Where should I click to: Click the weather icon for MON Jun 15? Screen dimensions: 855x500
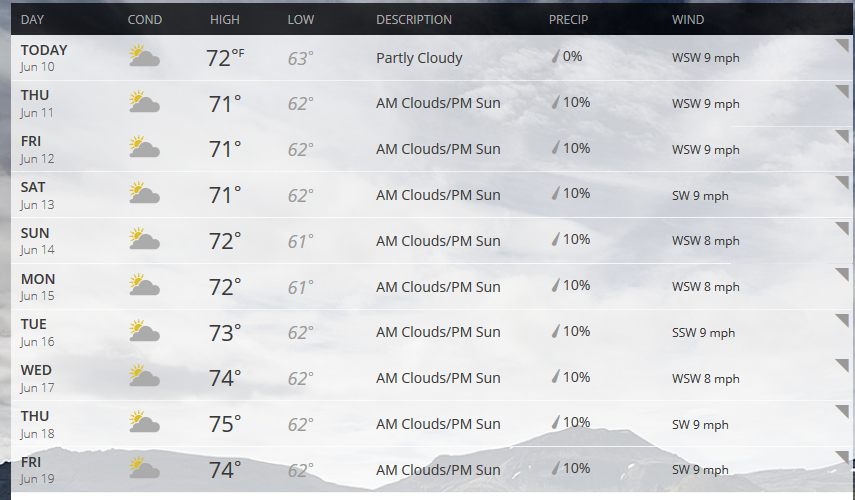coord(144,285)
